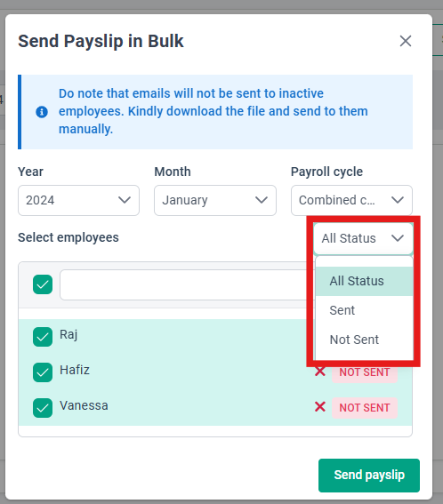
Task: Open the January month dropdown
Action: pos(215,200)
